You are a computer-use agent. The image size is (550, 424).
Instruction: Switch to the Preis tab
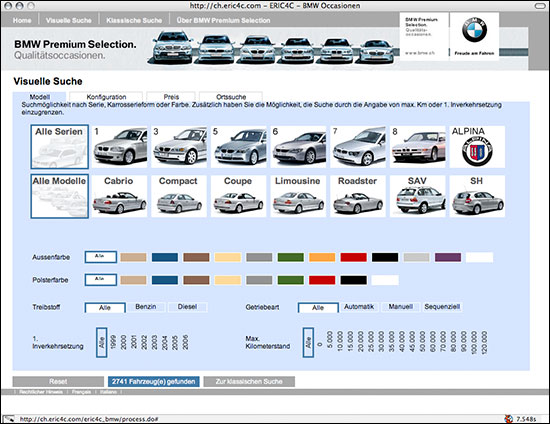point(171,97)
